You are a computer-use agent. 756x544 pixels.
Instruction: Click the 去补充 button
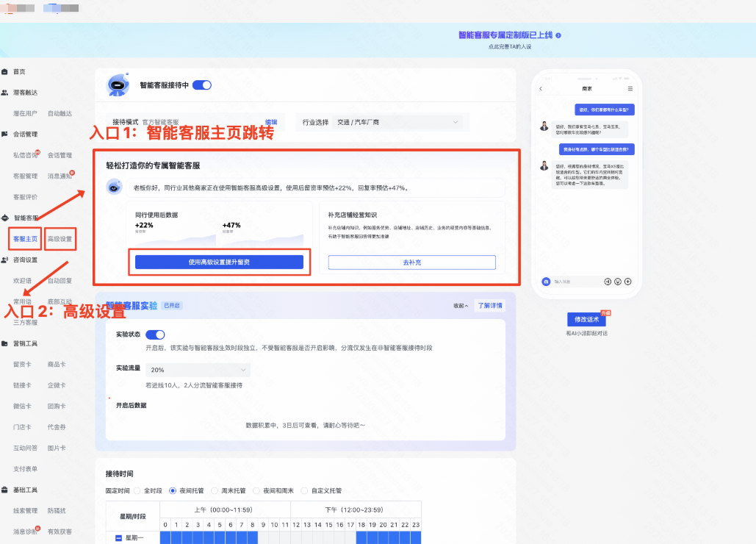tap(412, 264)
